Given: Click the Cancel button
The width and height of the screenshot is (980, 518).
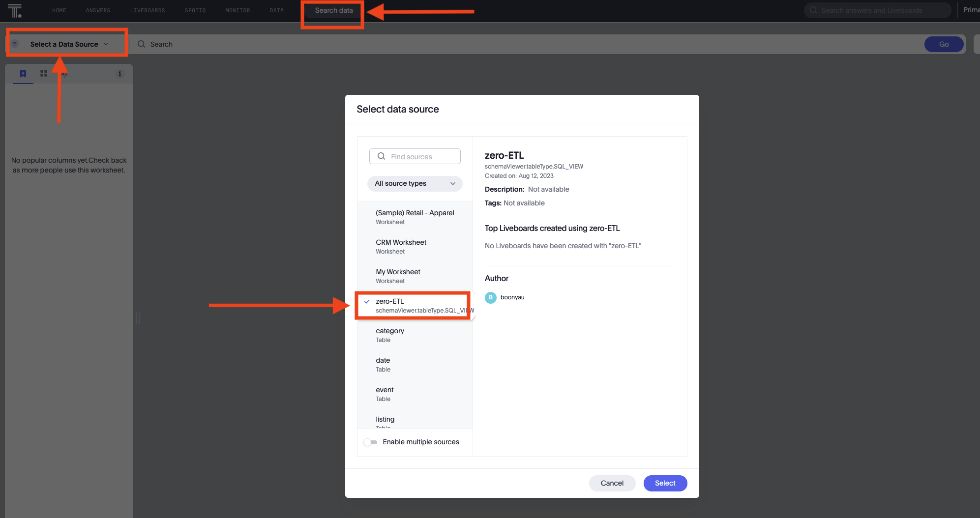Looking at the screenshot, I should coord(612,483).
